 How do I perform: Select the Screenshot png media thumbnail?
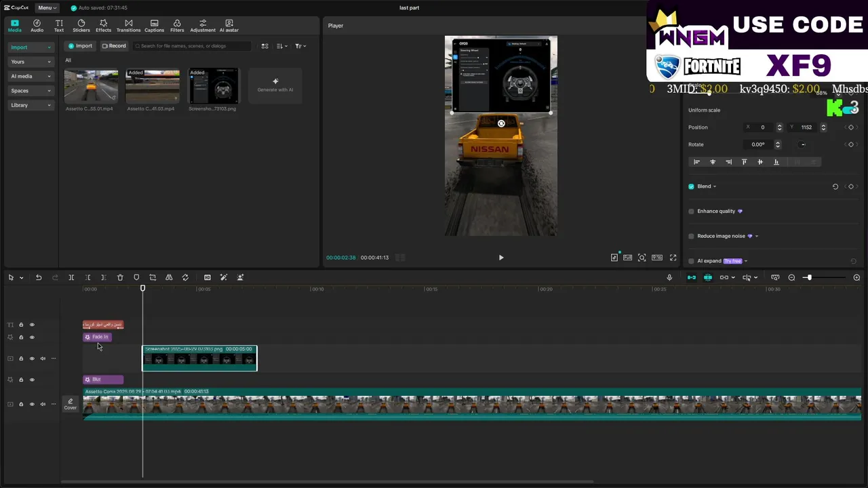coord(213,85)
